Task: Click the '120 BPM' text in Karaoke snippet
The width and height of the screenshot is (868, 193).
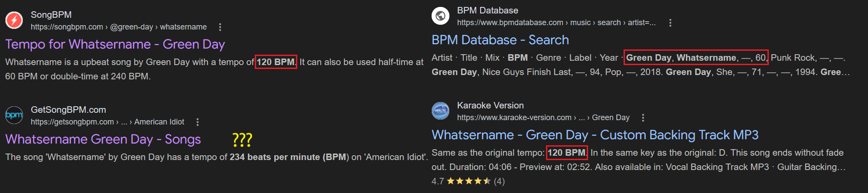Action: click(566, 153)
